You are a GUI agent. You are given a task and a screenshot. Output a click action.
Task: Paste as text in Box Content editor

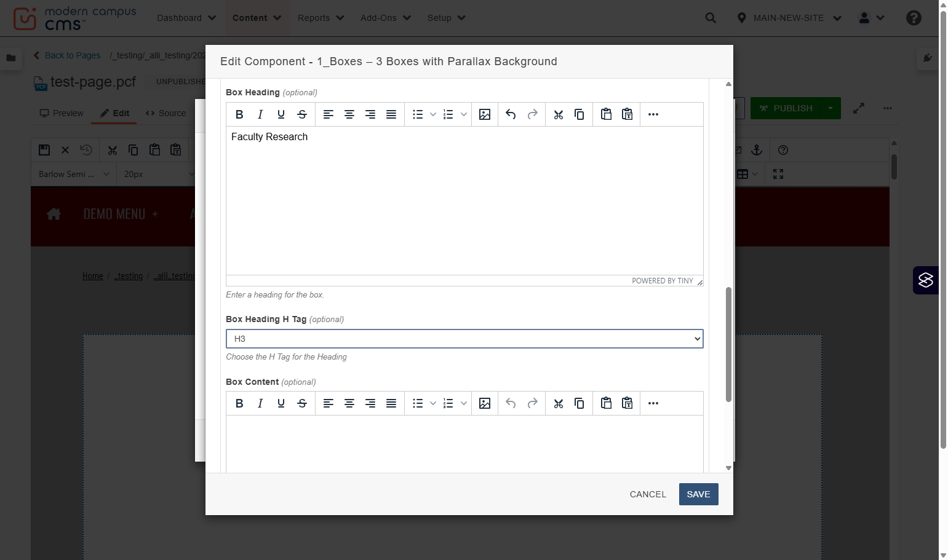(627, 403)
